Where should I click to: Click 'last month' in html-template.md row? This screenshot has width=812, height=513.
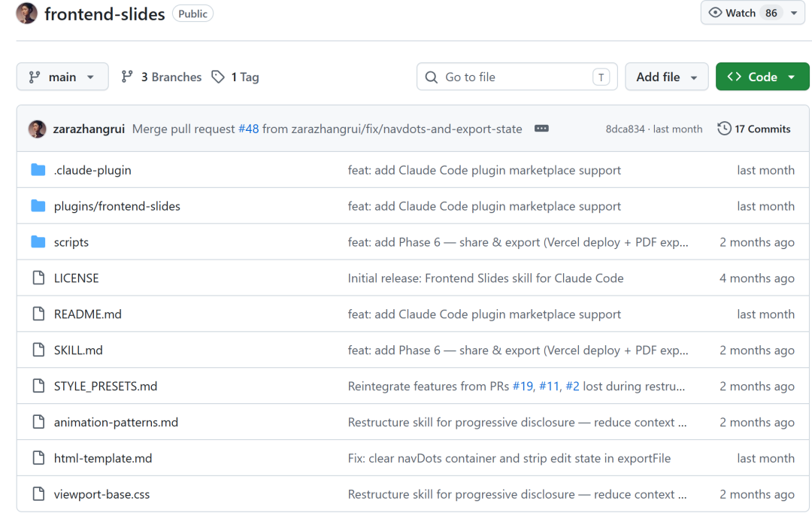point(765,459)
